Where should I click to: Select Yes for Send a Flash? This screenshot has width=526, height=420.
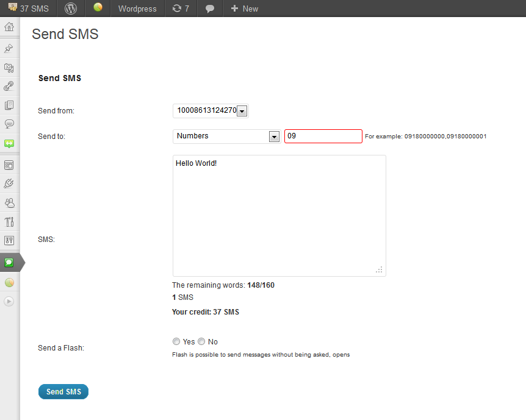coord(176,341)
